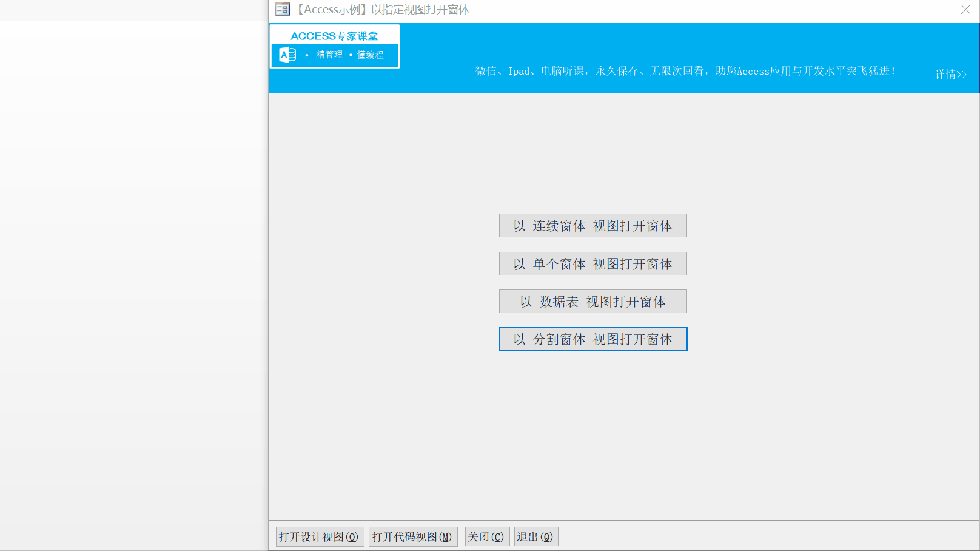Viewport: 980px width, 551px height.
Task: Click the banner slogan text starting with 微信、Ipad
Action: 685,71
